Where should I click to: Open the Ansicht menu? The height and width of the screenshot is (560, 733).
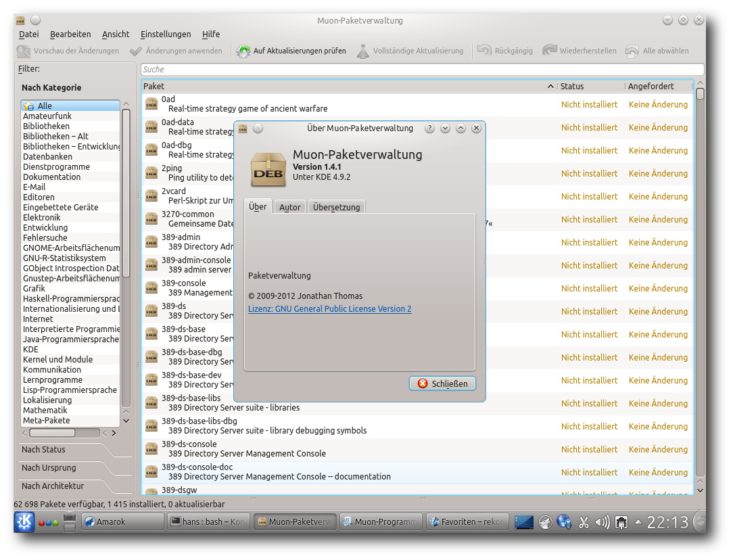coord(116,34)
